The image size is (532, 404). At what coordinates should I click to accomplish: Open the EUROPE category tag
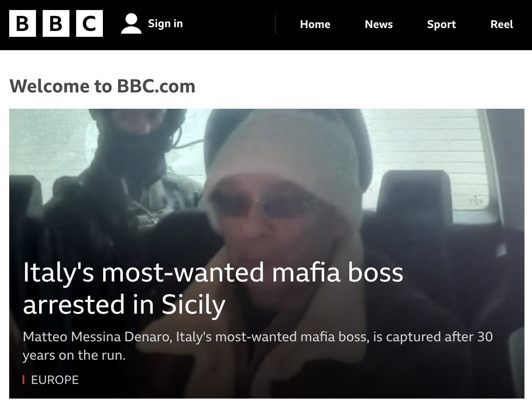[x=55, y=380]
